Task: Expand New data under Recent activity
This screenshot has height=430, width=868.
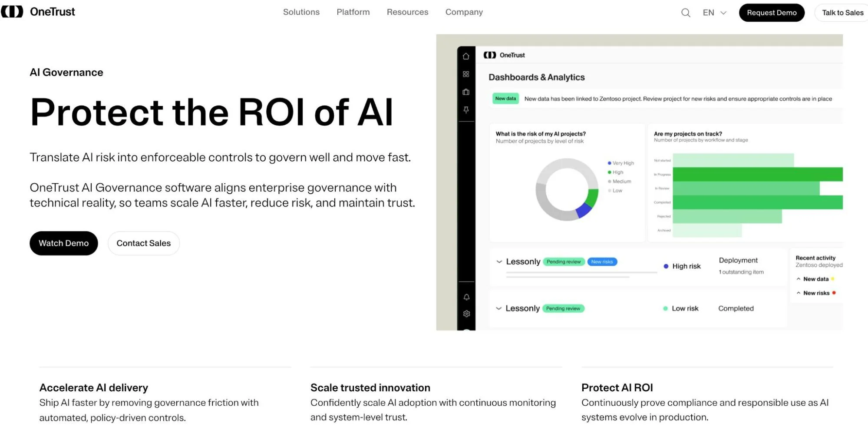Action: coord(799,279)
